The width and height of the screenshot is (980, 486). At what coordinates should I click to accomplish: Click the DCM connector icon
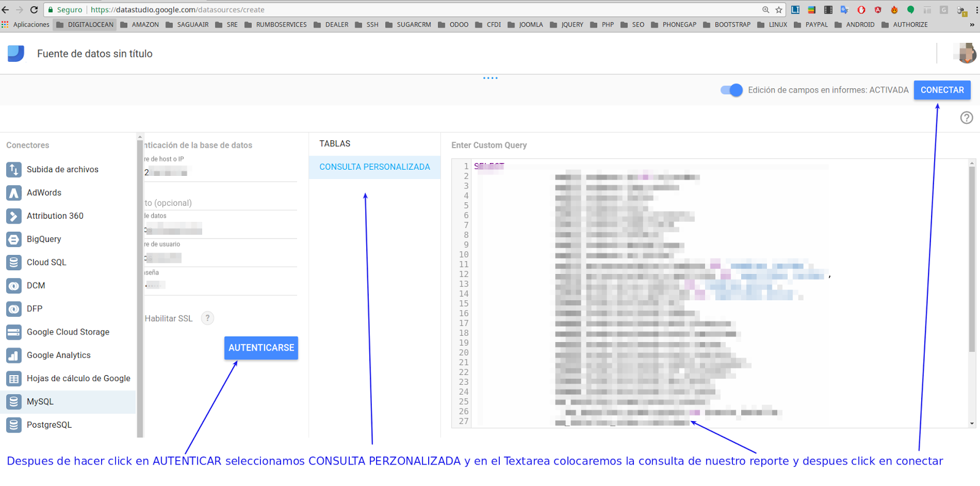pyautogui.click(x=13, y=286)
